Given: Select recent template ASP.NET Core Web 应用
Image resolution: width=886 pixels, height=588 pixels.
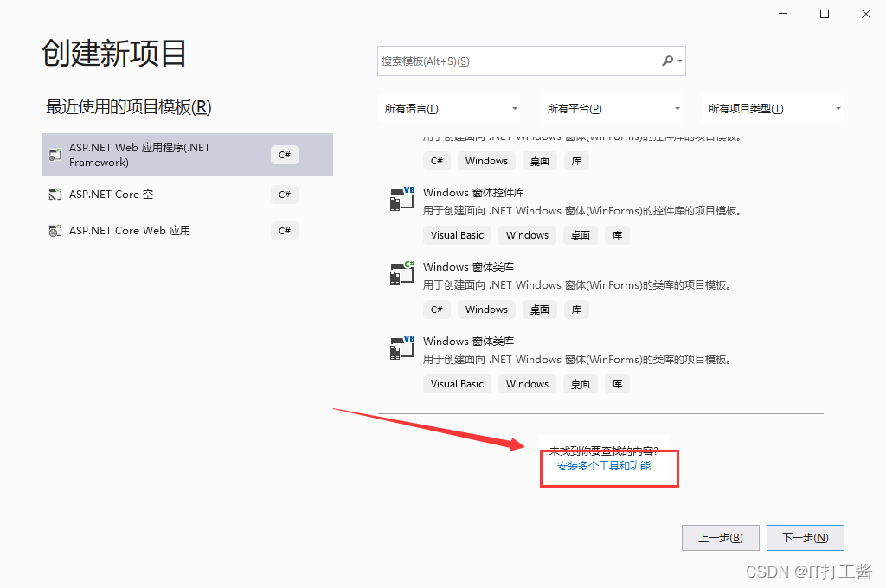Looking at the screenshot, I should tap(187, 231).
